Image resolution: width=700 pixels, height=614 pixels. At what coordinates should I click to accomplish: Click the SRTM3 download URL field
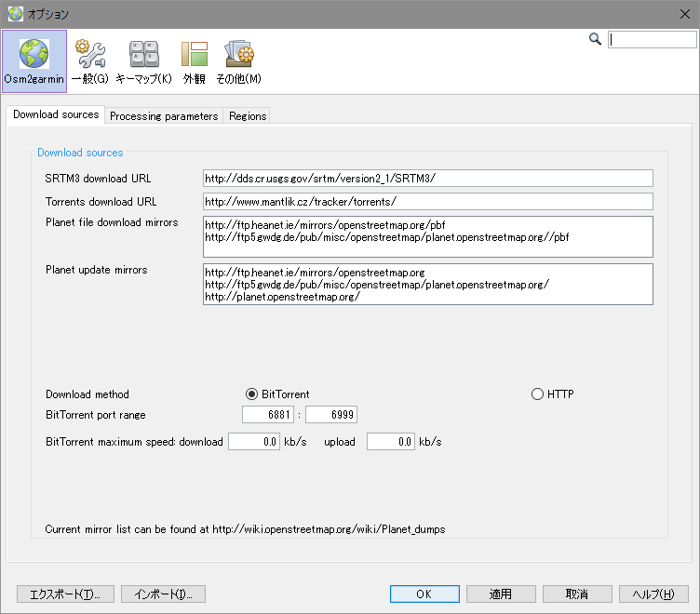(427, 178)
